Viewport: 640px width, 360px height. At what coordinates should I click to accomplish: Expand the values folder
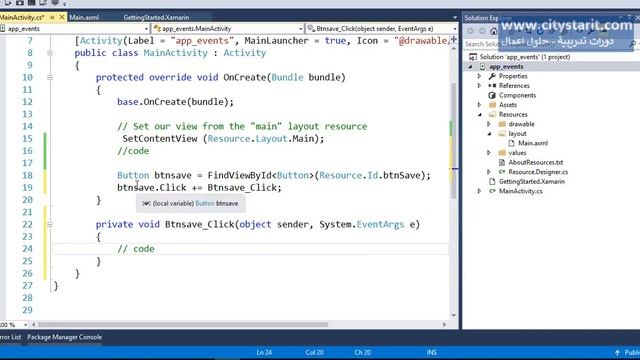[x=489, y=153]
